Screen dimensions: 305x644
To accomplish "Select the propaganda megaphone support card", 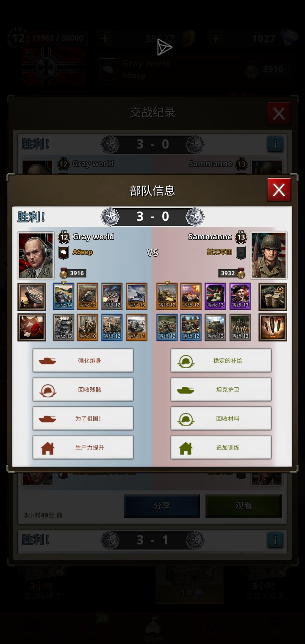I will [x=32, y=328].
